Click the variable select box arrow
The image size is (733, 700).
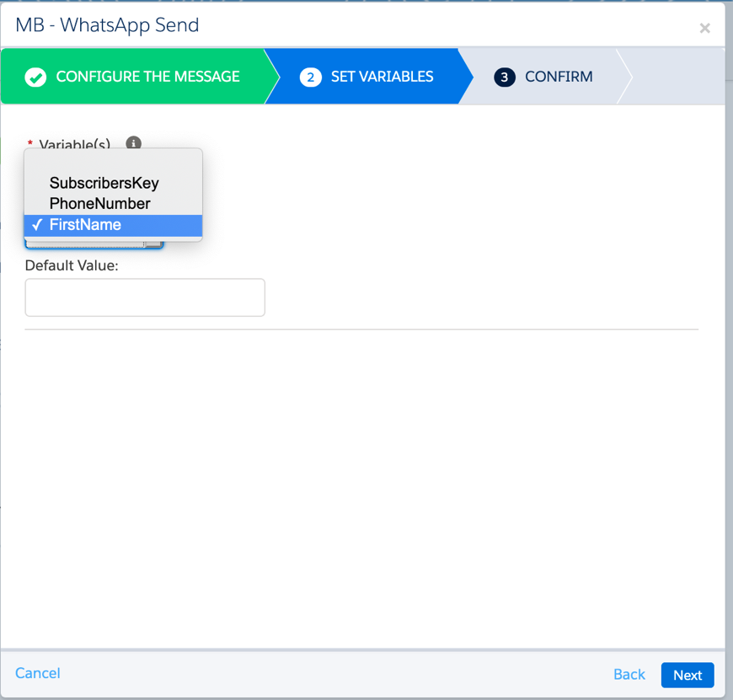tap(154, 245)
